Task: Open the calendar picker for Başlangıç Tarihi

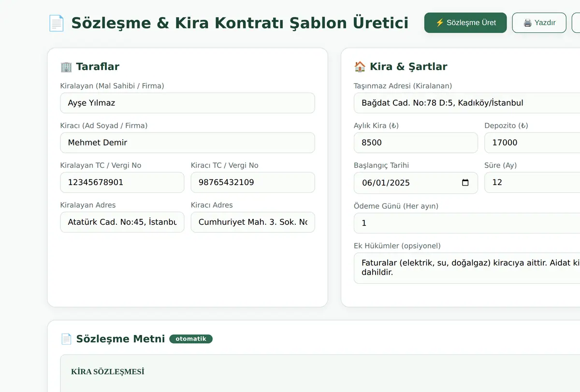Action: [465, 183]
